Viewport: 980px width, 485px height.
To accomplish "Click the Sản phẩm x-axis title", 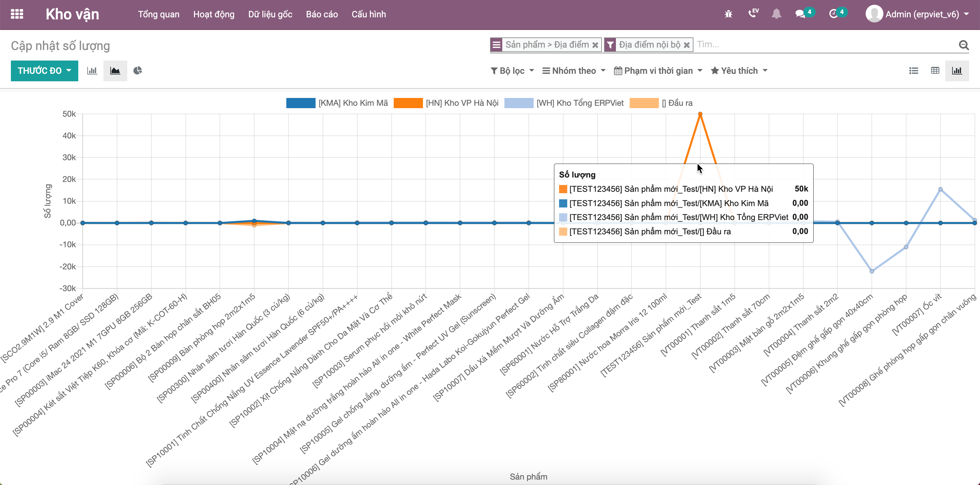I will coord(528,476).
